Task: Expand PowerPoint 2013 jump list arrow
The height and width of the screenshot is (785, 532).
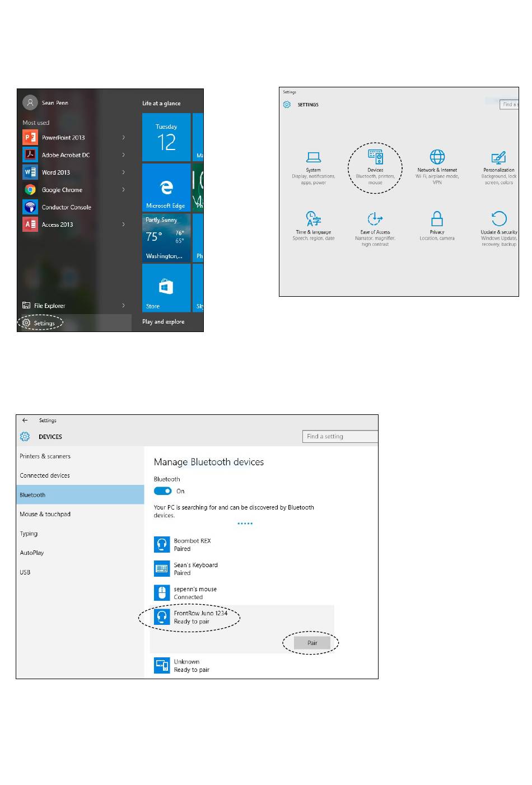Action: [123, 137]
